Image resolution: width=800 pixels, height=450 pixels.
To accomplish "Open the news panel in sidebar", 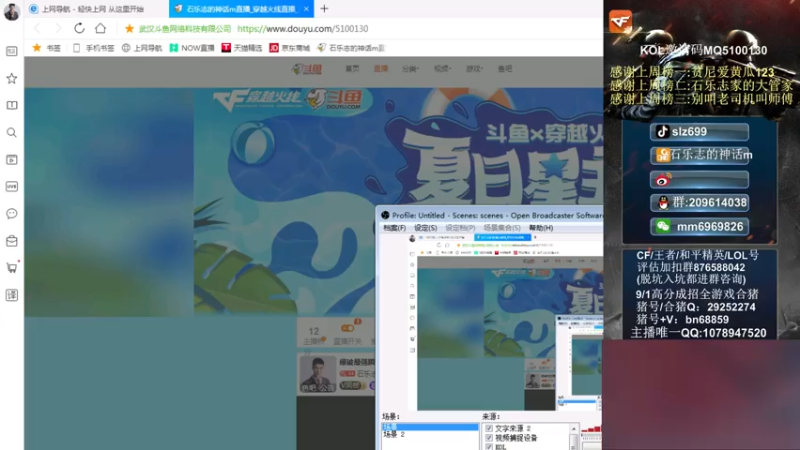I will click(x=12, y=51).
